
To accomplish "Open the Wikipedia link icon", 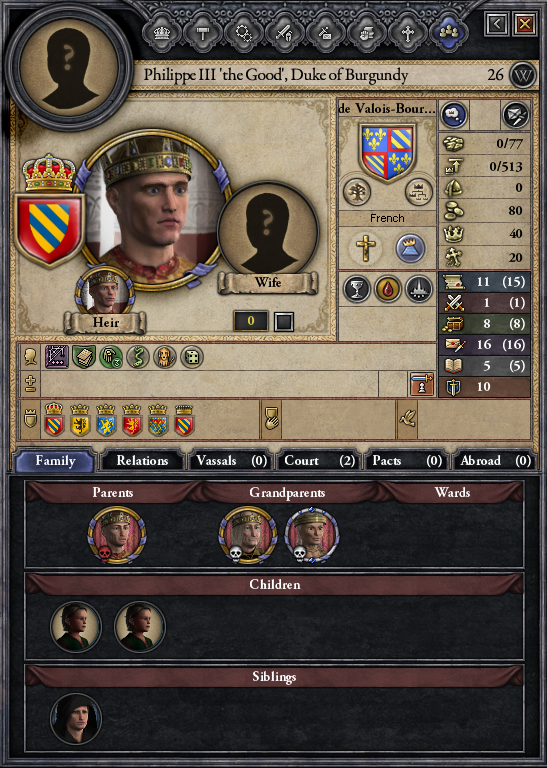I will pyautogui.click(x=523, y=75).
